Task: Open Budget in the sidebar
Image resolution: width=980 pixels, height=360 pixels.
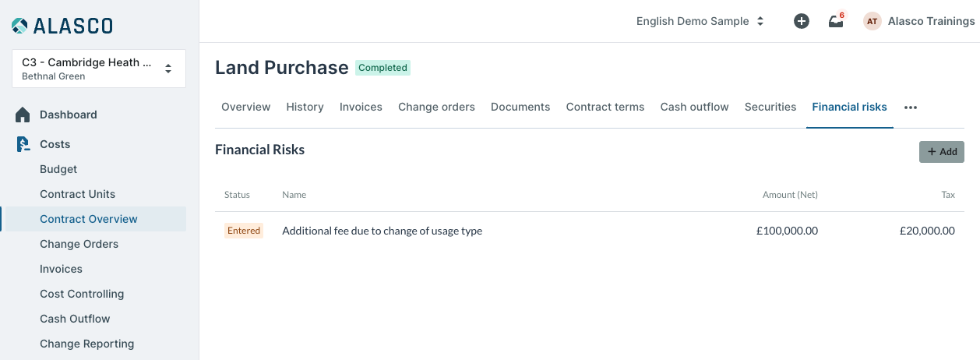Action: (58, 169)
